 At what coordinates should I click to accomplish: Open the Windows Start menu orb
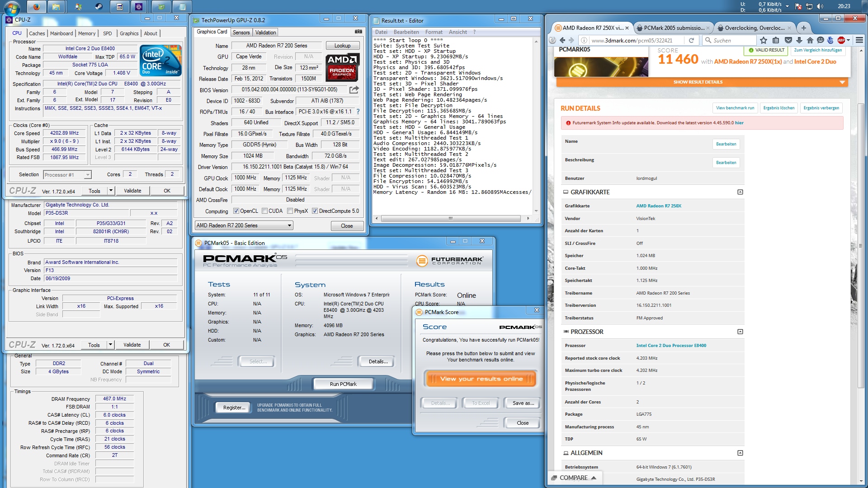[12, 7]
